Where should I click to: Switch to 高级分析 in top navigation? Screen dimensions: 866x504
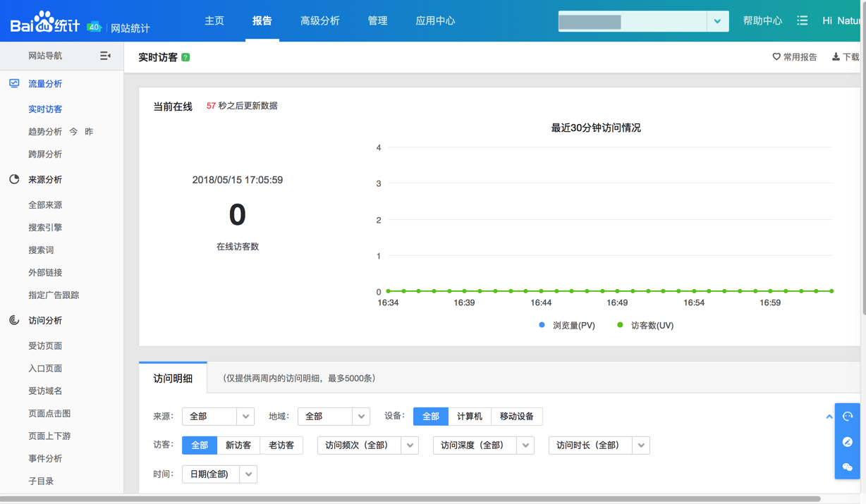[x=319, y=21]
